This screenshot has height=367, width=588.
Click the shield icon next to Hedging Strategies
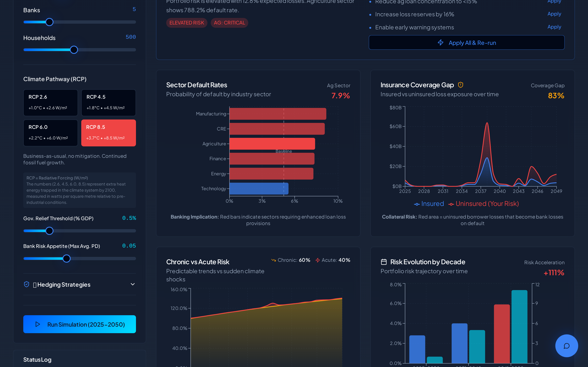(27, 284)
